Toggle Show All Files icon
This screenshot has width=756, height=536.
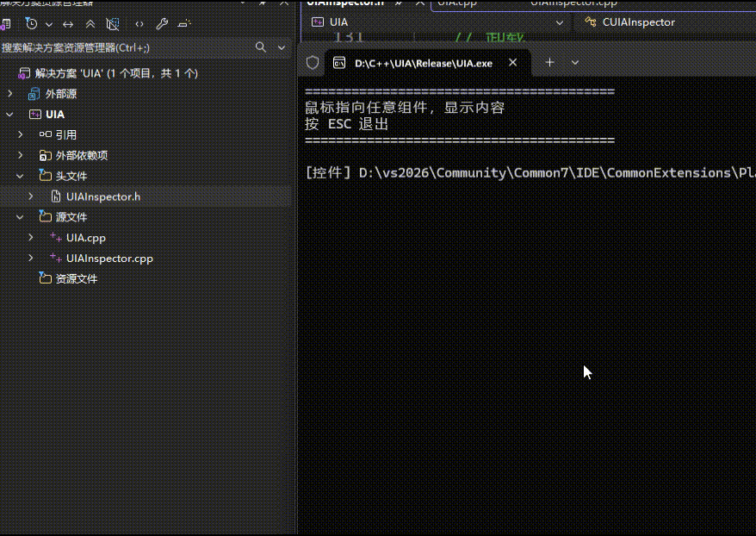click(112, 24)
